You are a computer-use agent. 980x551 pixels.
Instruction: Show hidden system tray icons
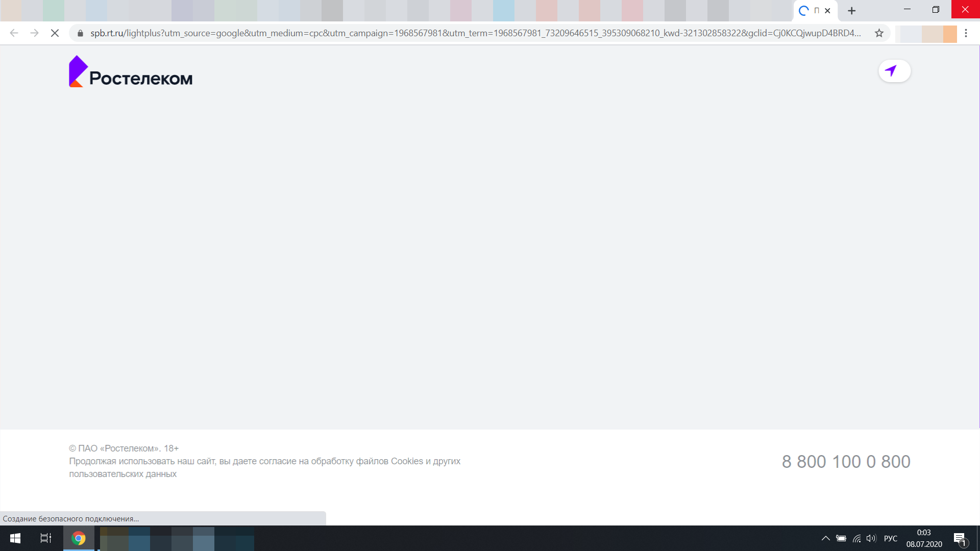click(825, 538)
